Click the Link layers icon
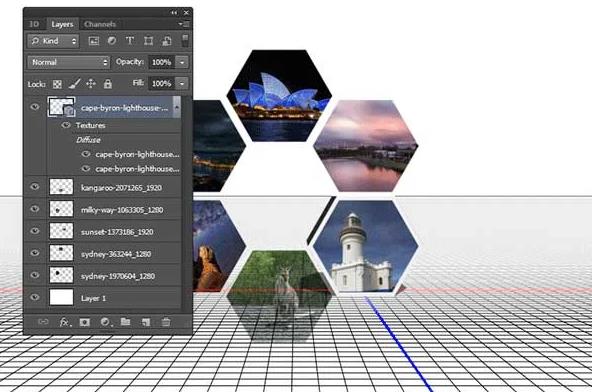 point(43,322)
